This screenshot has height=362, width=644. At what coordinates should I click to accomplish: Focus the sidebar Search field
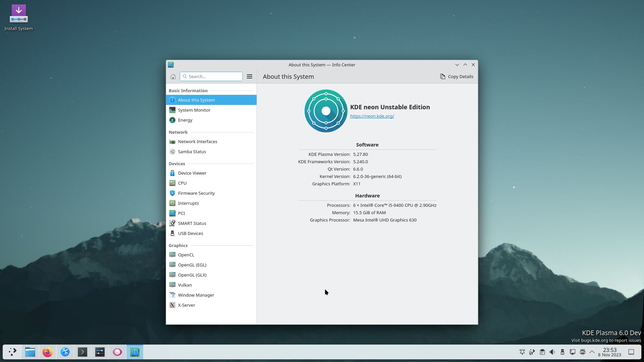[x=211, y=76]
